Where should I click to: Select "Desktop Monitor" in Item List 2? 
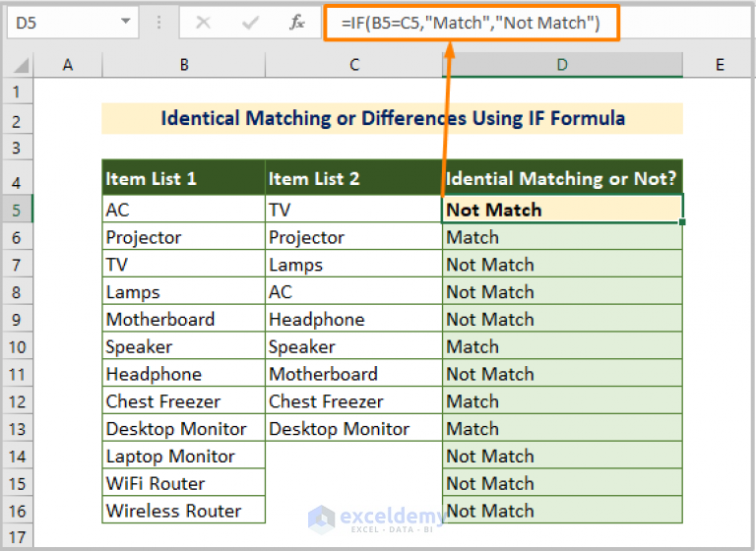click(x=354, y=429)
